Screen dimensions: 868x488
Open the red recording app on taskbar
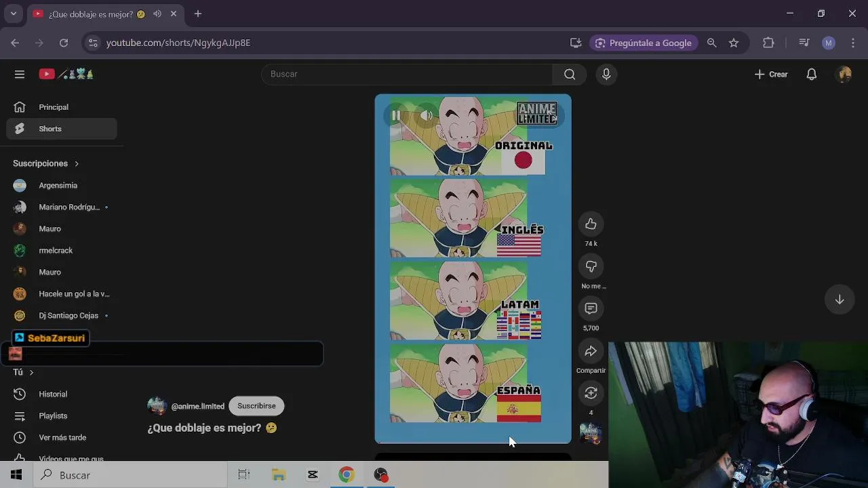381,475
